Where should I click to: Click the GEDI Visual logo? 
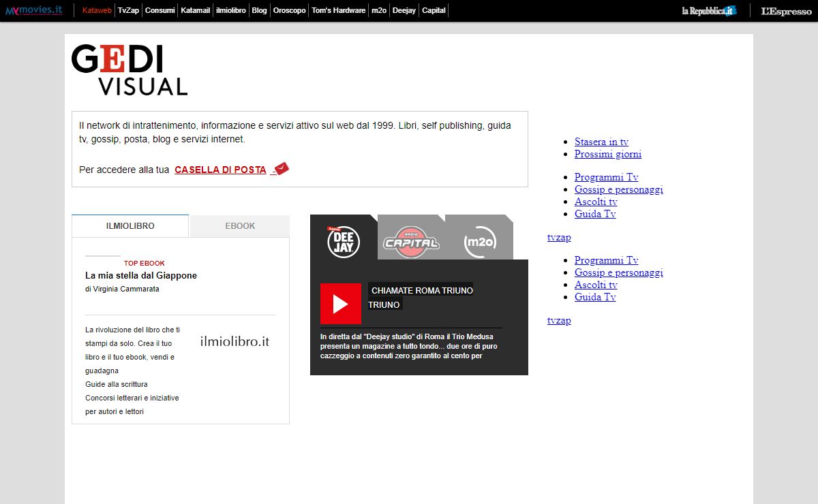tap(130, 69)
